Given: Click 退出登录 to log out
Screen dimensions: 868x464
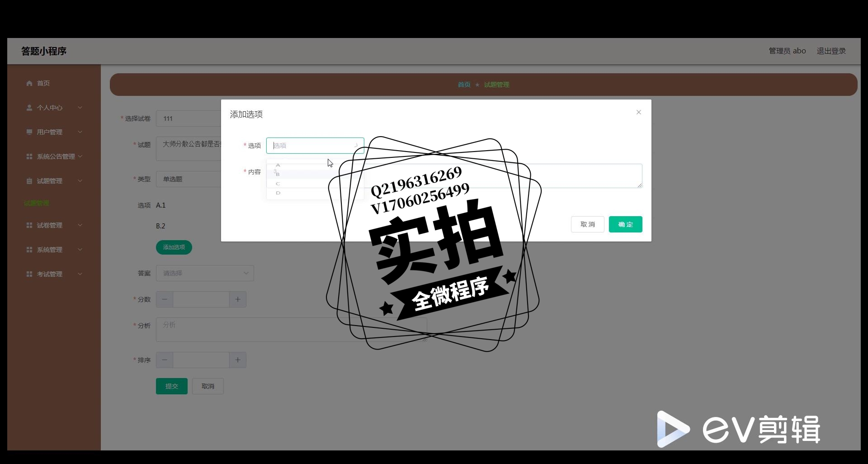Looking at the screenshot, I should [x=831, y=51].
